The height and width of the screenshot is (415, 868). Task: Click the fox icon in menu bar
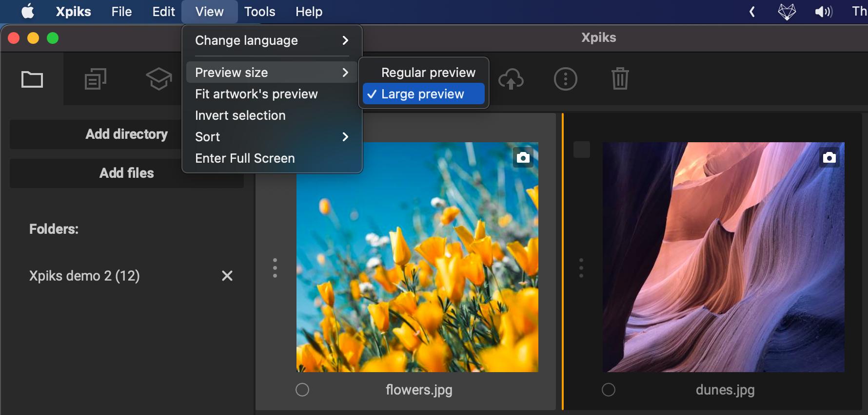(x=787, y=11)
